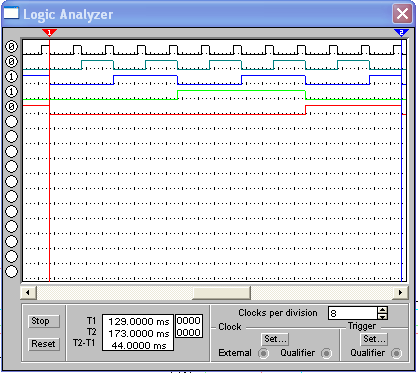Click the horizontal scrollbar thumb
The height and width of the screenshot is (373, 418).
pos(221,293)
